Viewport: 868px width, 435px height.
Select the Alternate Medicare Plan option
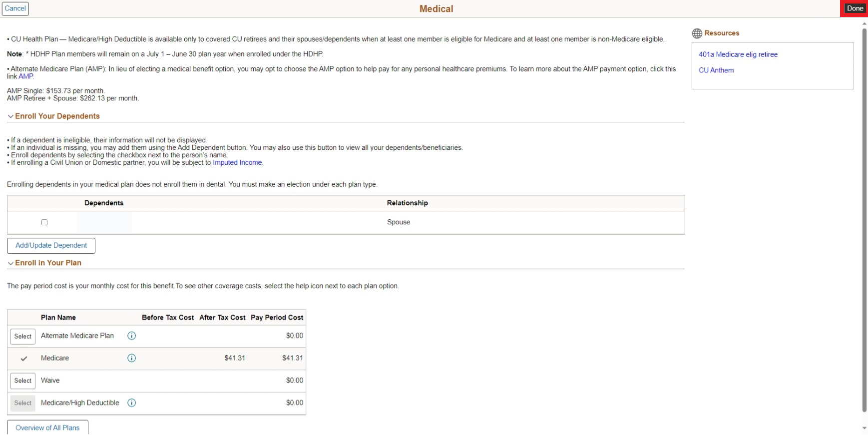(x=23, y=337)
